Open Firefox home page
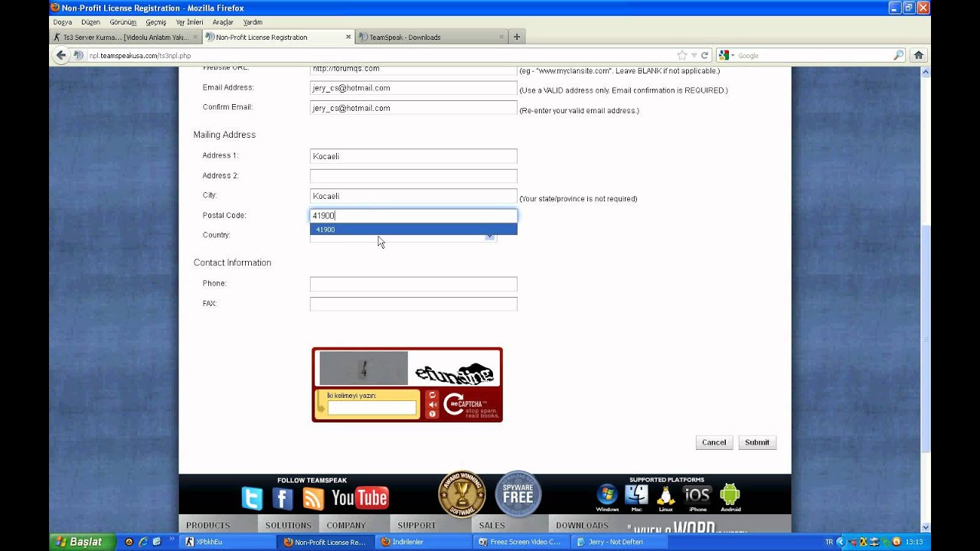 (x=919, y=55)
